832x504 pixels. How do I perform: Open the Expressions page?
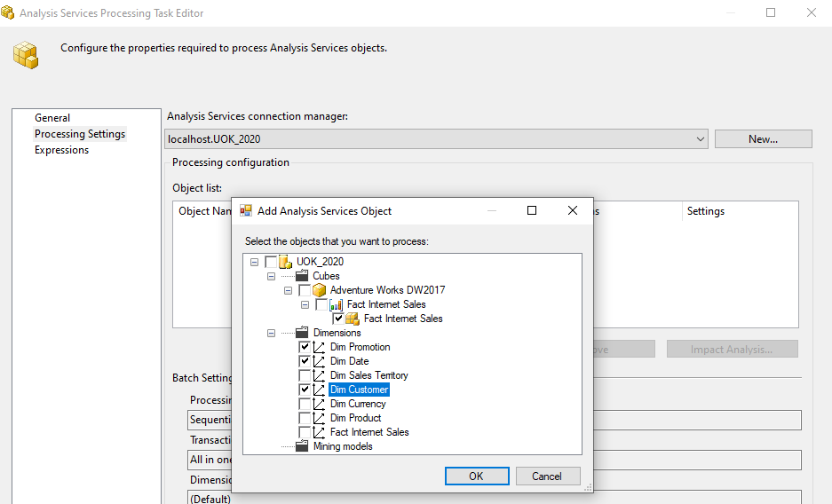pos(61,150)
